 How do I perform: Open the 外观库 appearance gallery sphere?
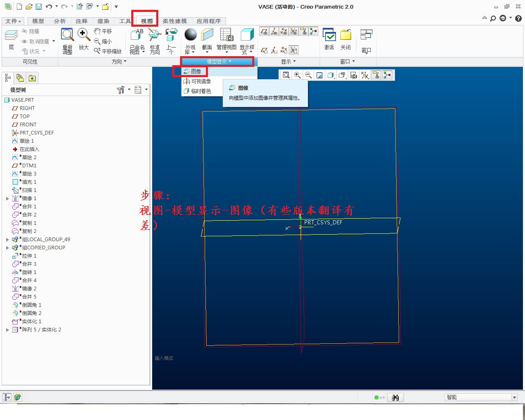tap(190, 36)
